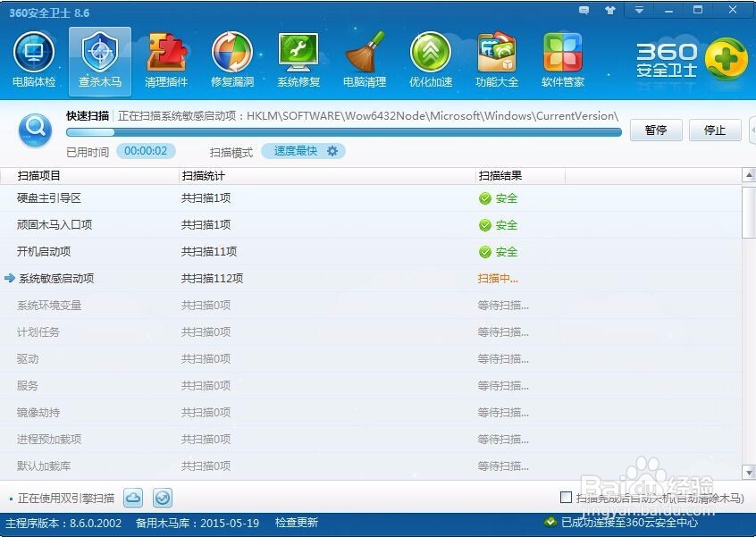Select 硬盘主引导区 row
The image size is (756, 537).
point(371,198)
